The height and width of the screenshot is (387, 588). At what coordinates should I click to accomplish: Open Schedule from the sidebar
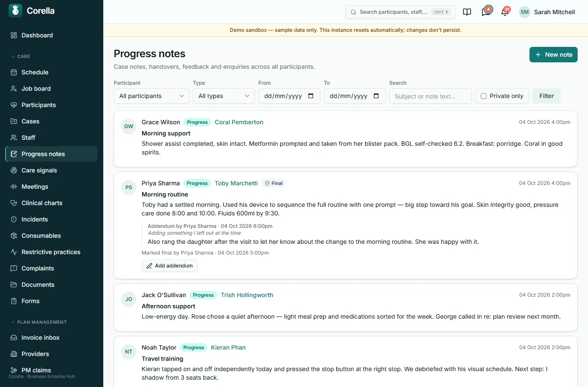[52, 72]
